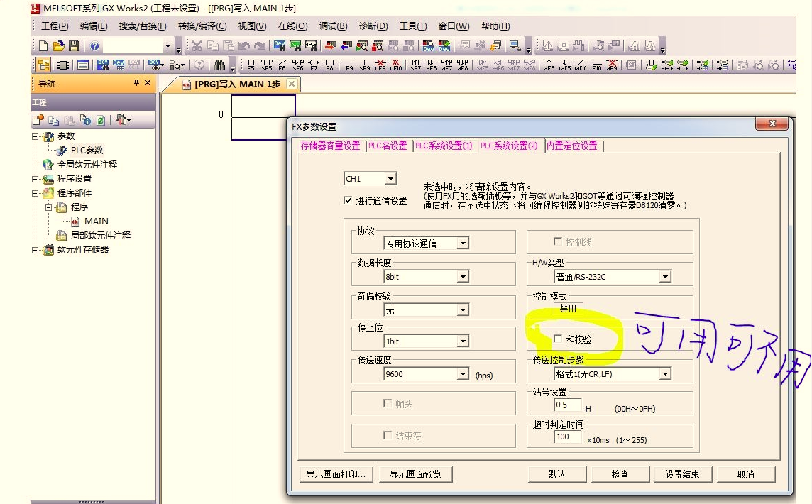Click the New project icon
Screen dimensions: 812x504
tap(43, 46)
